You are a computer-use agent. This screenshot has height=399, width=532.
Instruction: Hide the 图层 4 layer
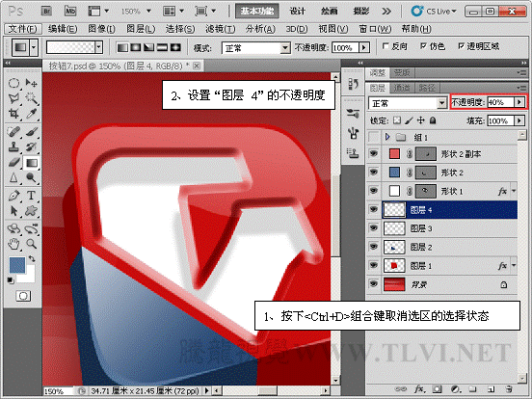point(374,209)
